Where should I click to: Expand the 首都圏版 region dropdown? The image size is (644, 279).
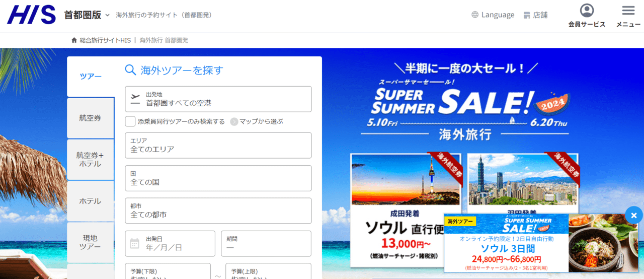click(107, 15)
